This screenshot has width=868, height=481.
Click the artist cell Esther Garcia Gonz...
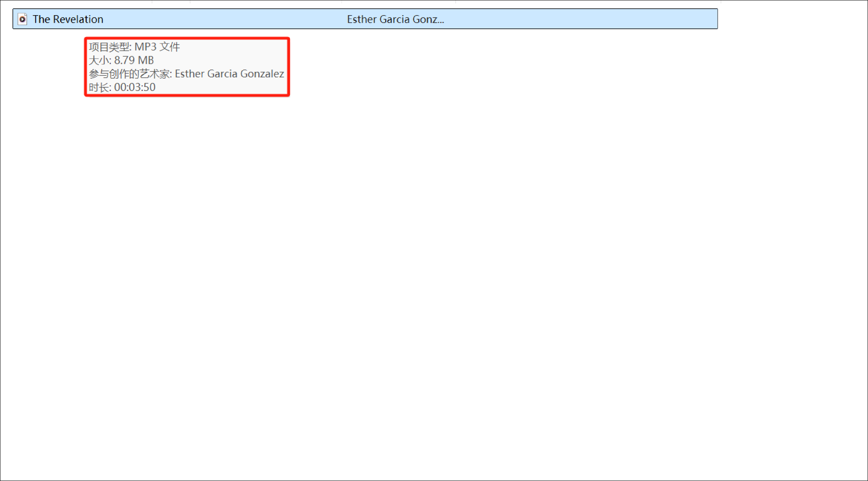(x=395, y=19)
